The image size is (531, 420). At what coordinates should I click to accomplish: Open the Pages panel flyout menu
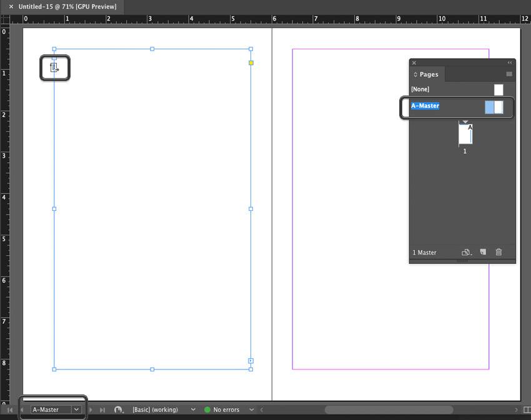pos(509,74)
